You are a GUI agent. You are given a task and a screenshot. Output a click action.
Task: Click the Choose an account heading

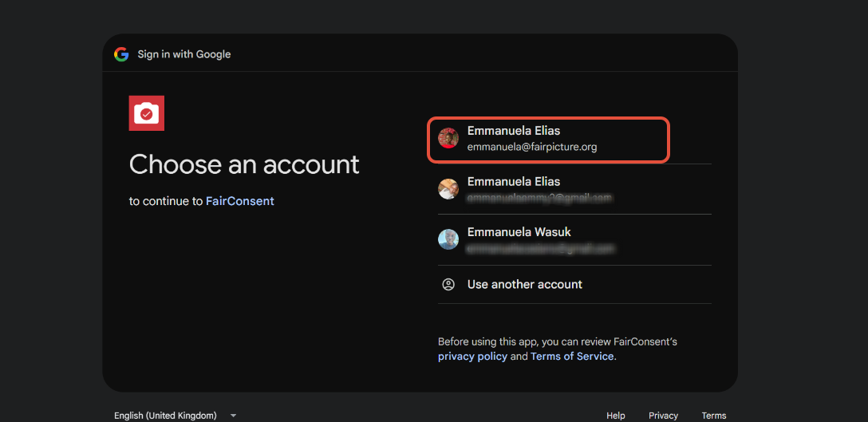244,164
